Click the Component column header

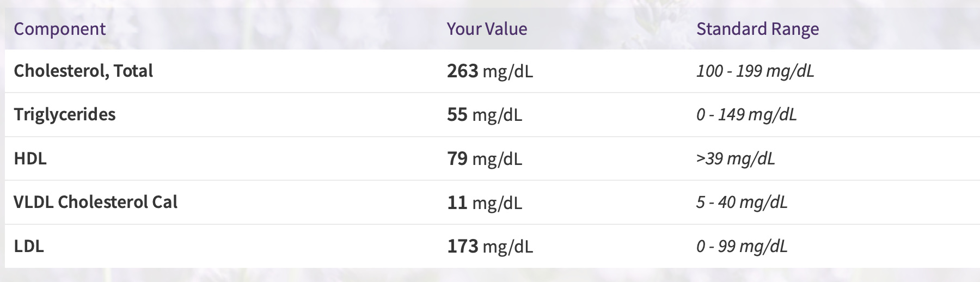[x=60, y=29]
